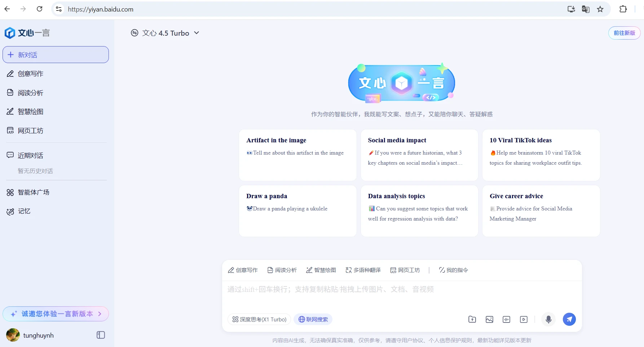Click the browser back arrow
Viewport: 644px width, 347px height.
pyautogui.click(x=7, y=9)
